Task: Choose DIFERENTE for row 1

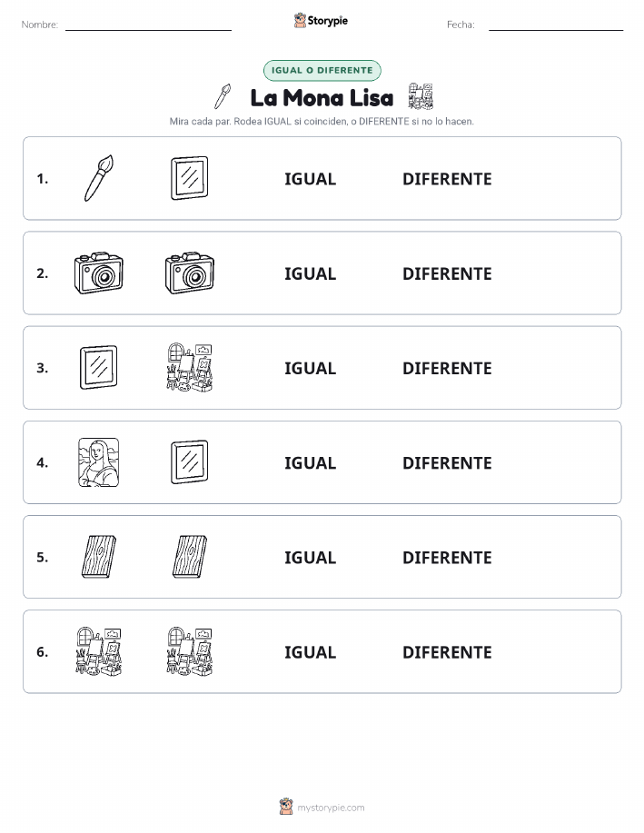Action: click(447, 179)
